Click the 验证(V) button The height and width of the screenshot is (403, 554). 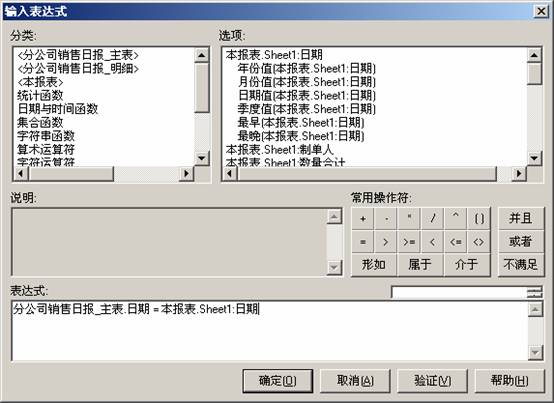tap(432, 381)
